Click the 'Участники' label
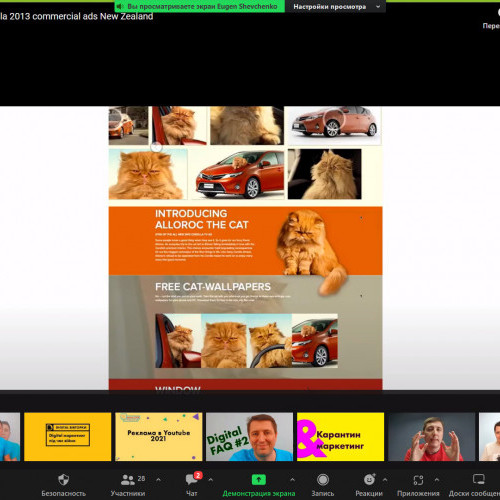 (x=128, y=493)
